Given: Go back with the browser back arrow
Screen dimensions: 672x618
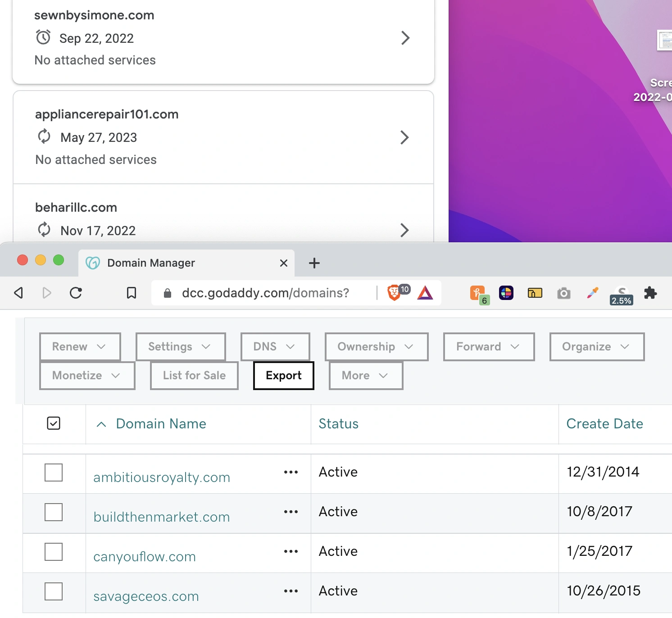Looking at the screenshot, I should (x=18, y=293).
